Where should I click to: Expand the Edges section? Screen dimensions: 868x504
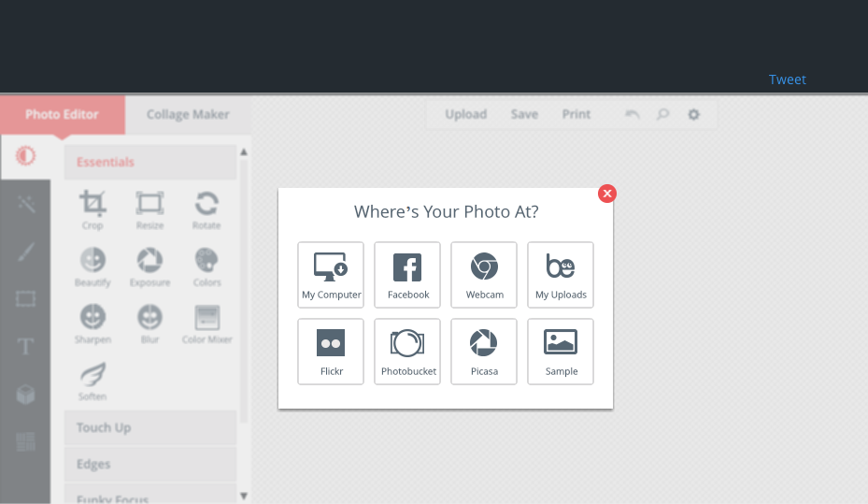[x=150, y=464]
